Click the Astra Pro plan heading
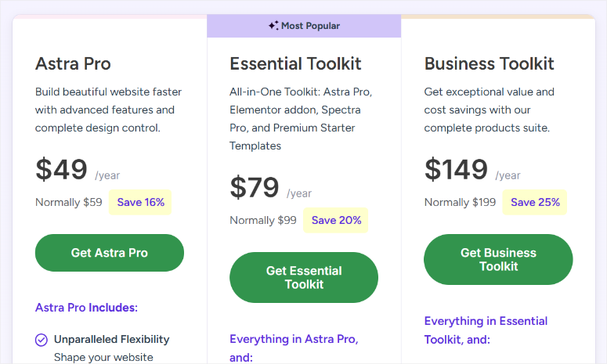The width and height of the screenshot is (607, 364). point(73,63)
